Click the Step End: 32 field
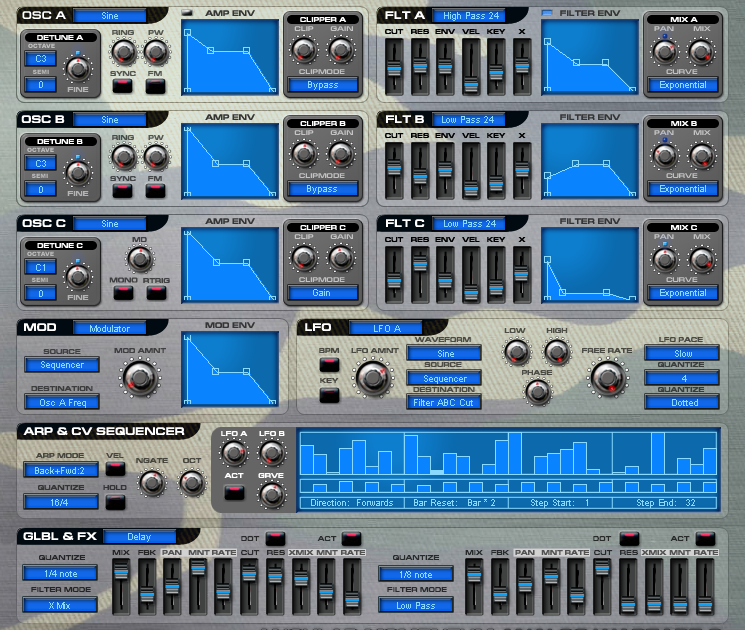The height and width of the screenshot is (630, 745). [665, 503]
